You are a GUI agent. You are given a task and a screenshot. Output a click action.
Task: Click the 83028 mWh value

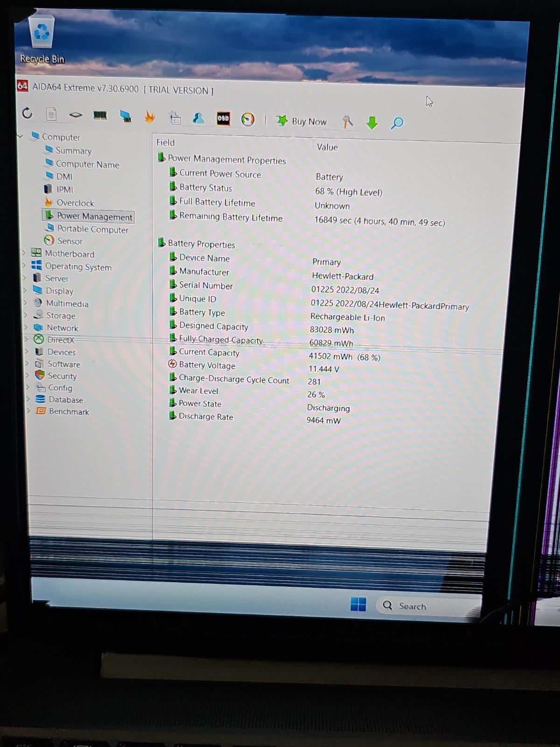(332, 330)
